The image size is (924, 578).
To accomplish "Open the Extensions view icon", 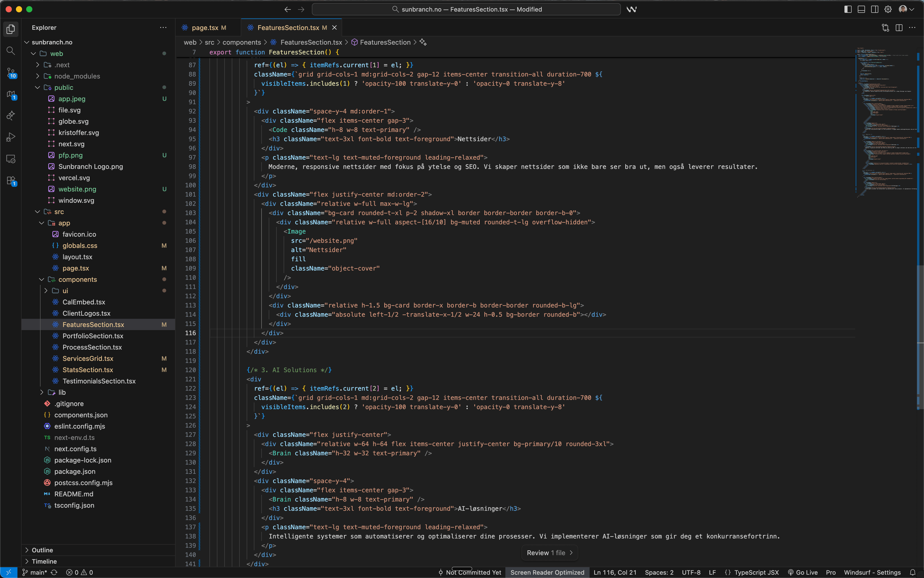I will click(x=11, y=180).
